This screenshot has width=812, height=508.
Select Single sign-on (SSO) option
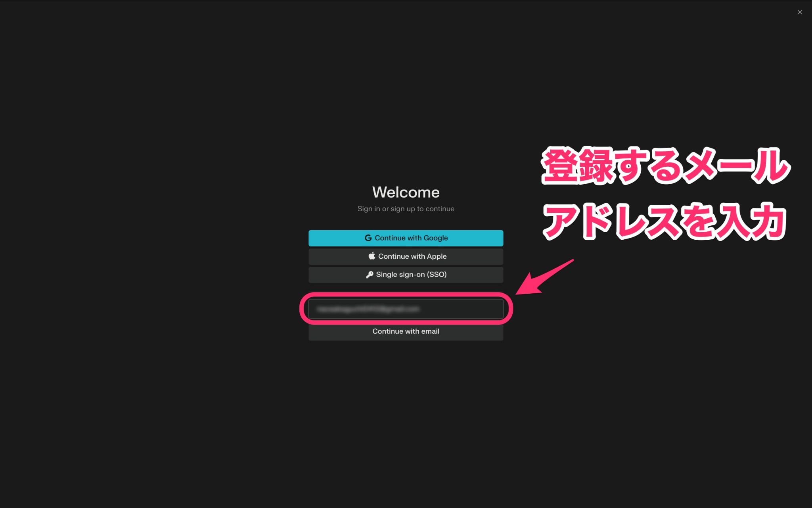pos(406,275)
